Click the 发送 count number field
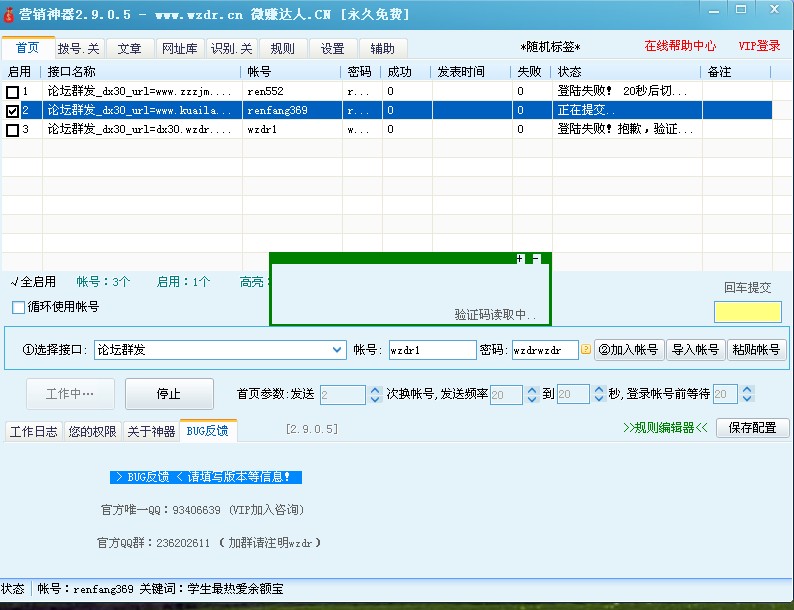 [x=343, y=395]
